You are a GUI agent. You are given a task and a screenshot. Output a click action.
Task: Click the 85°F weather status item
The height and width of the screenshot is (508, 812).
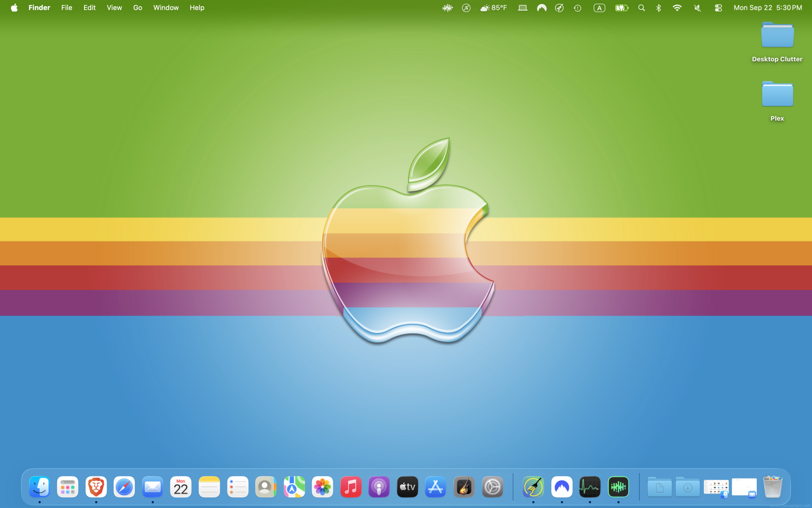click(x=494, y=8)
